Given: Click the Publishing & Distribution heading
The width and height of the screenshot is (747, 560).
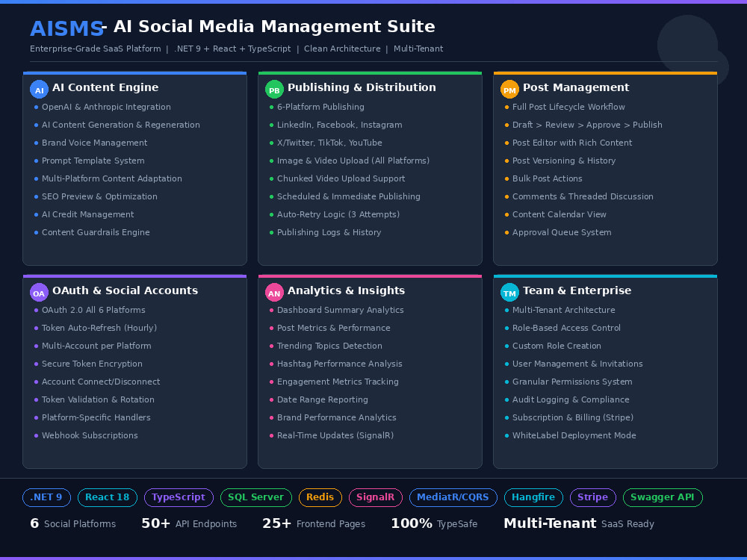Looking at the screenshot, I should click(x=362, y=87).
